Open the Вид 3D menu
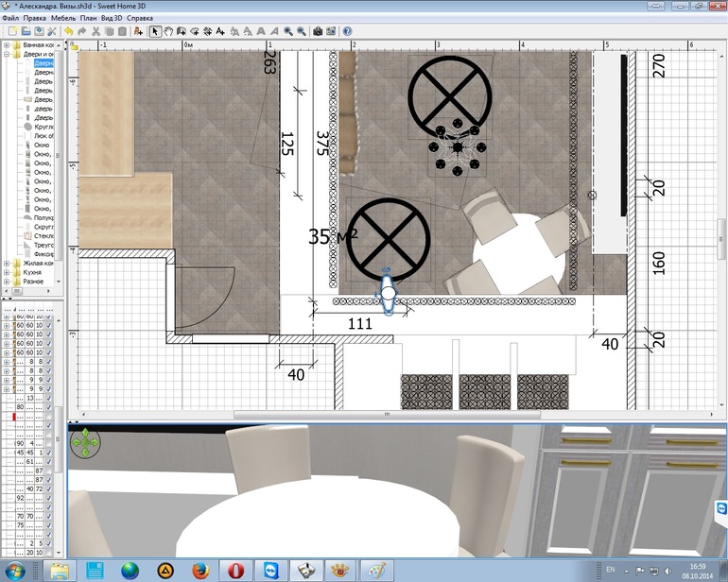Image resolution: width=728 pixels, height=582 pixels. point(112,18)
